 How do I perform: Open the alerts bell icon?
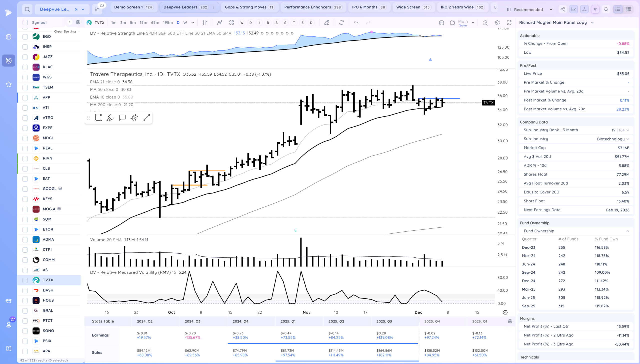[x=606, y=9]
